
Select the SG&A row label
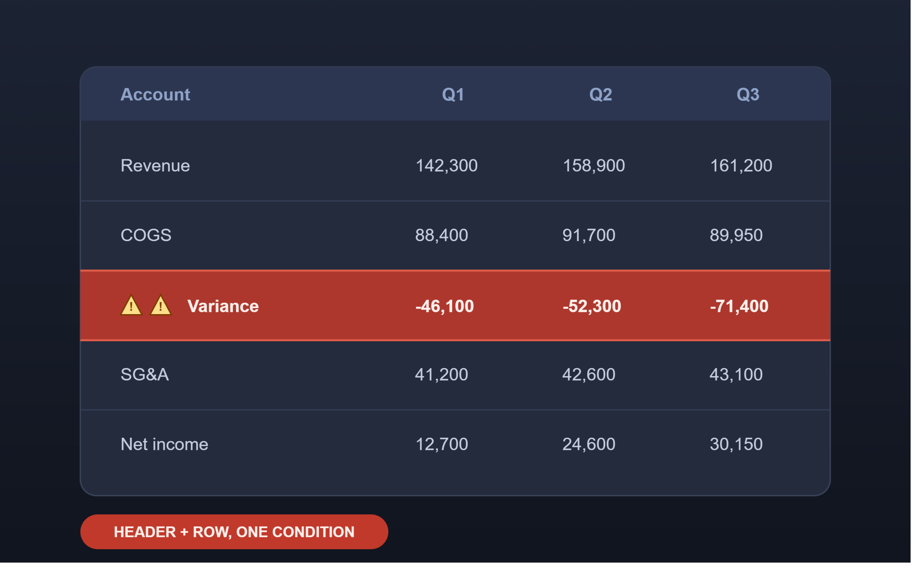[145, 374]
